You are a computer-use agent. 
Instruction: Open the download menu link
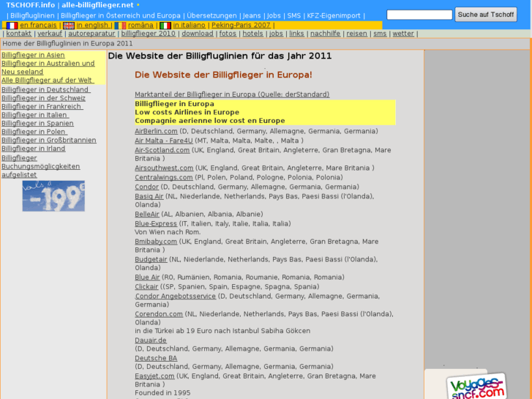point(198,33)
